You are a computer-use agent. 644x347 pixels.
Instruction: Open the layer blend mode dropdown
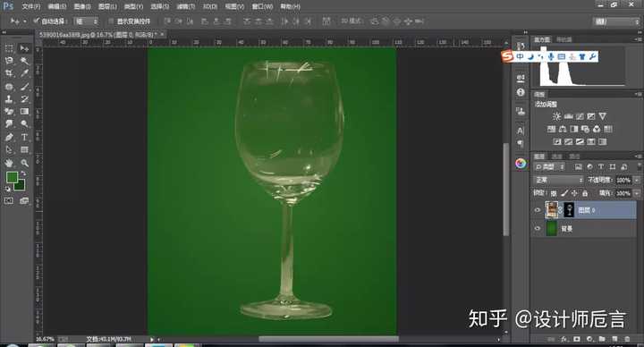tap(558, 180)
